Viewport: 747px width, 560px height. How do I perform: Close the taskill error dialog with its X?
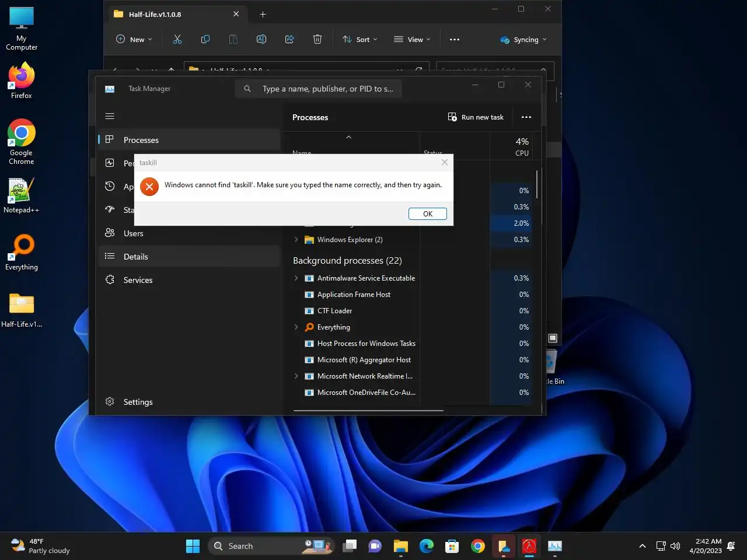pos(445,163)
